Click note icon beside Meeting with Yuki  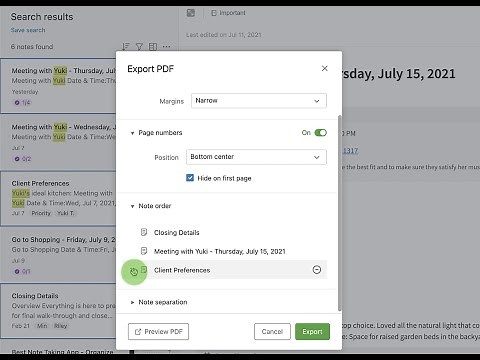(x=144, y=251)
